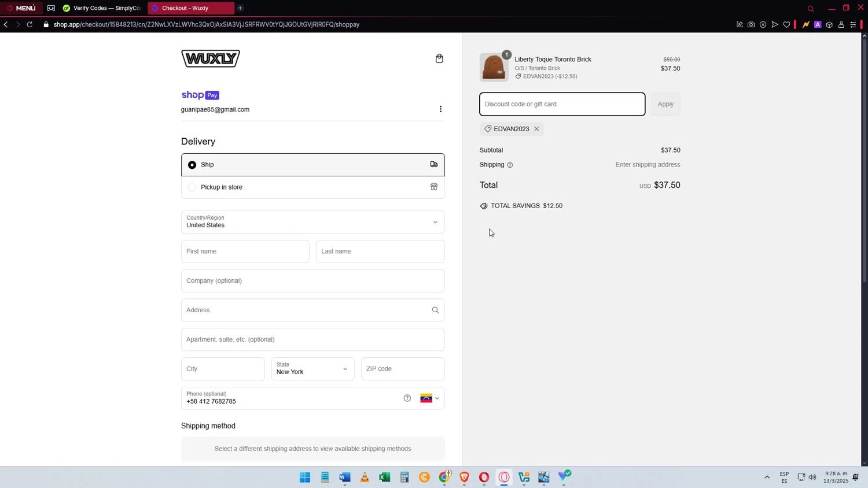Click the send/flow arrow icon in toolbar
868x488 pixels.
(775, 25)
